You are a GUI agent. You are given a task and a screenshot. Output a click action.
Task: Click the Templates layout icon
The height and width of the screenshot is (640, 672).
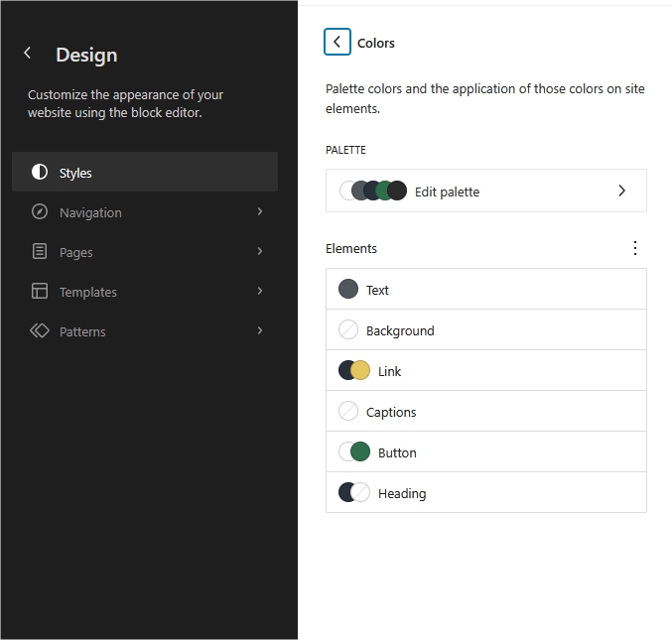[40, 292]
